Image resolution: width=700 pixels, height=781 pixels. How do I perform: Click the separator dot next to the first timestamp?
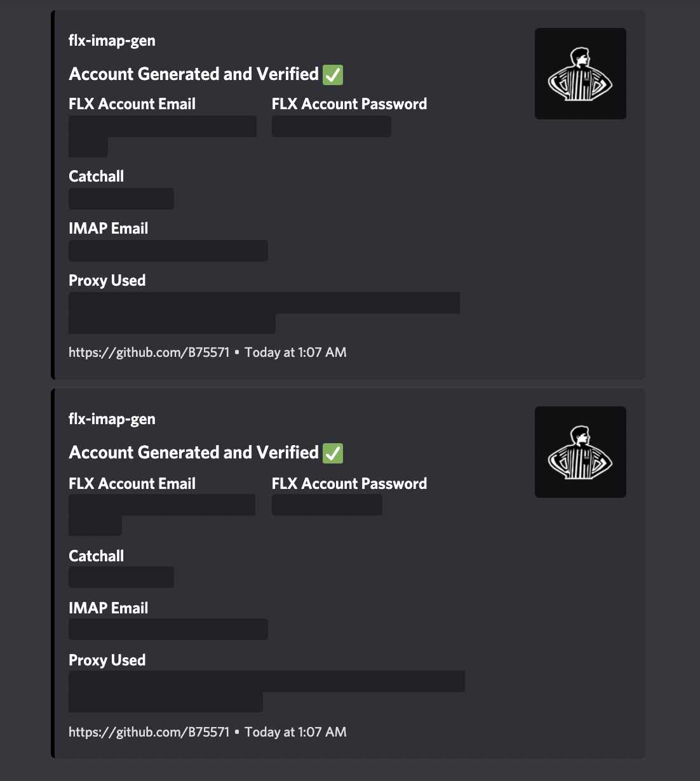236,352
